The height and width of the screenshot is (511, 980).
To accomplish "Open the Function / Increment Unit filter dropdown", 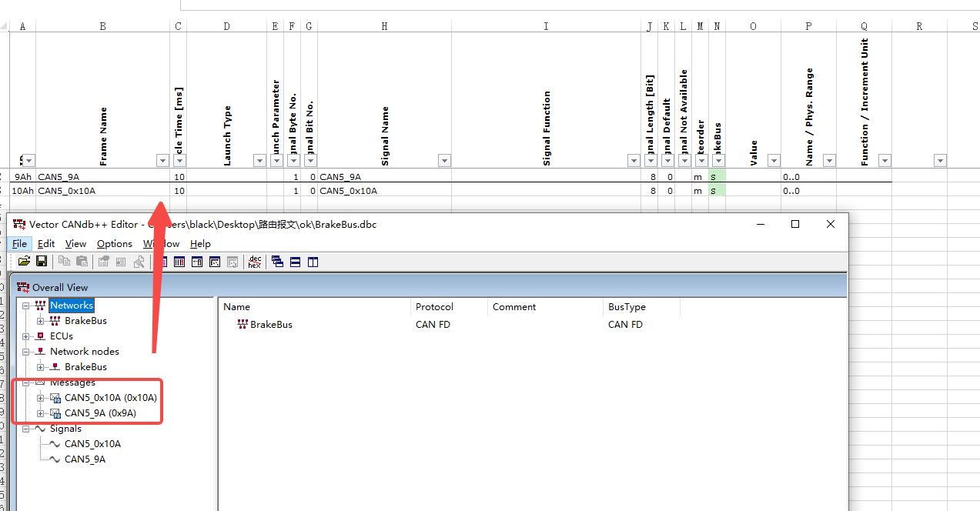I will pyautogui.click(x=885, y=160).
